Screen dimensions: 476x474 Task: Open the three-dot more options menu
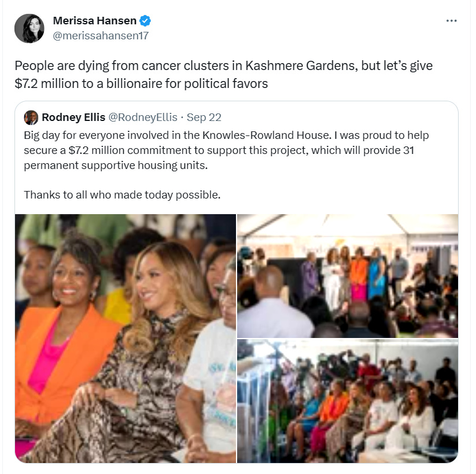click(451, 21)
